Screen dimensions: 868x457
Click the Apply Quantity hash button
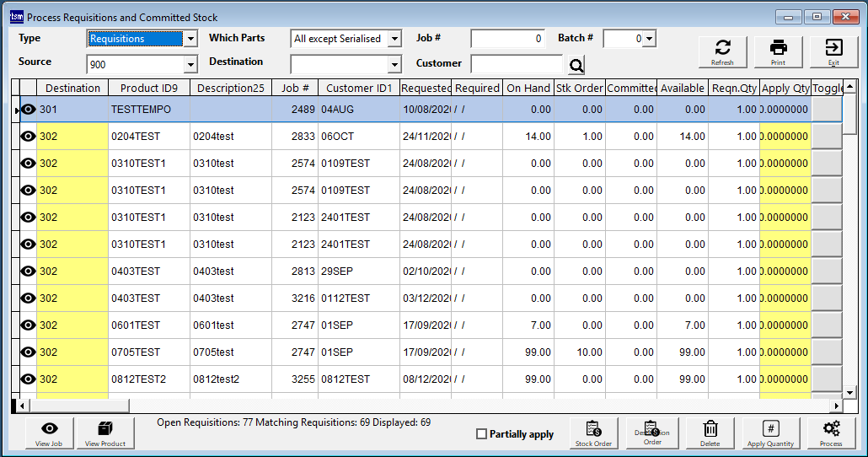(x=770, y=433)
